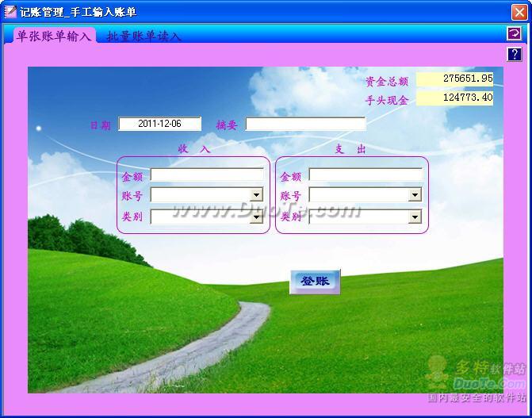Image resolution: width=532 pixels, height=418 pixels.
Task: Click the 支出 金额 amount field
Action: coord(366,174)
